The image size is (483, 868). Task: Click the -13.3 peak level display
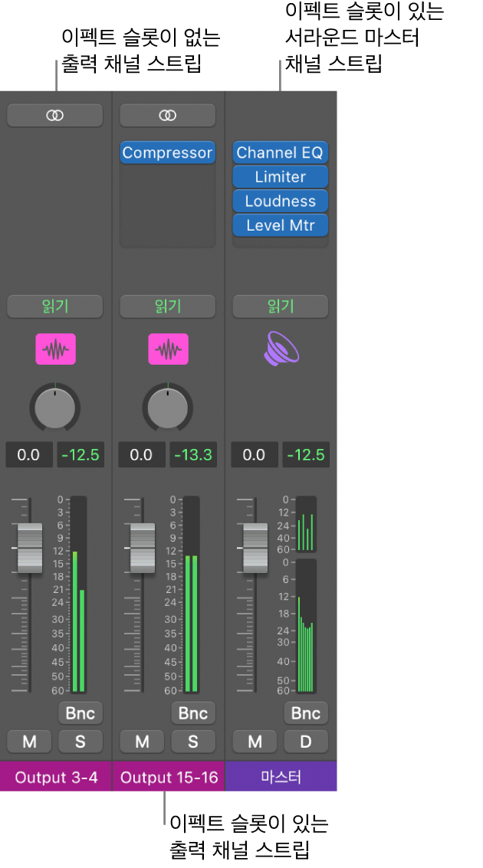click(x=193, y=455)
